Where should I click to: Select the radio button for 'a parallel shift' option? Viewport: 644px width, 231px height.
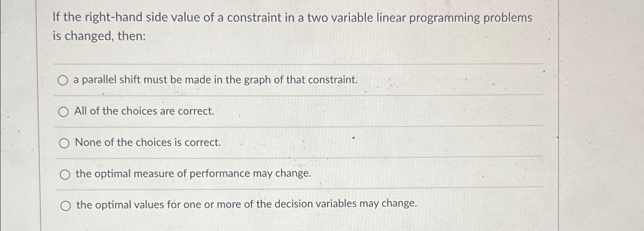pos(64,80)
